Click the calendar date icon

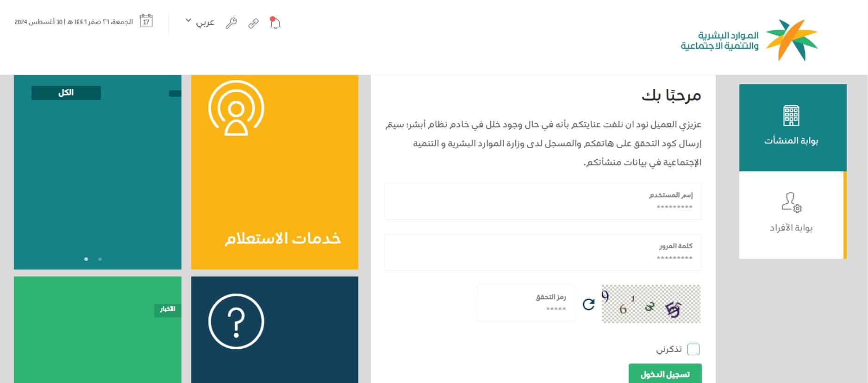(146, 21)
